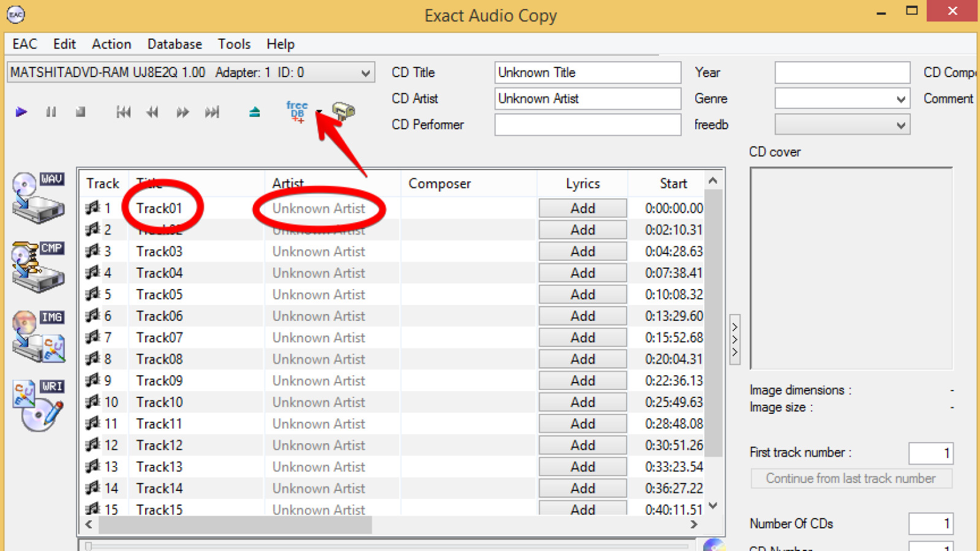Rewind the current track
980x551 pixels.
(153, 112)
